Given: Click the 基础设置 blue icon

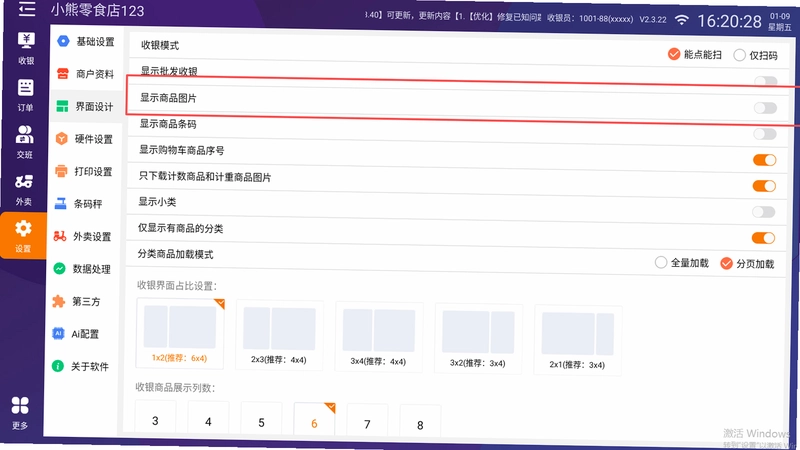Looking at the screenshot, I should [63, 41].
